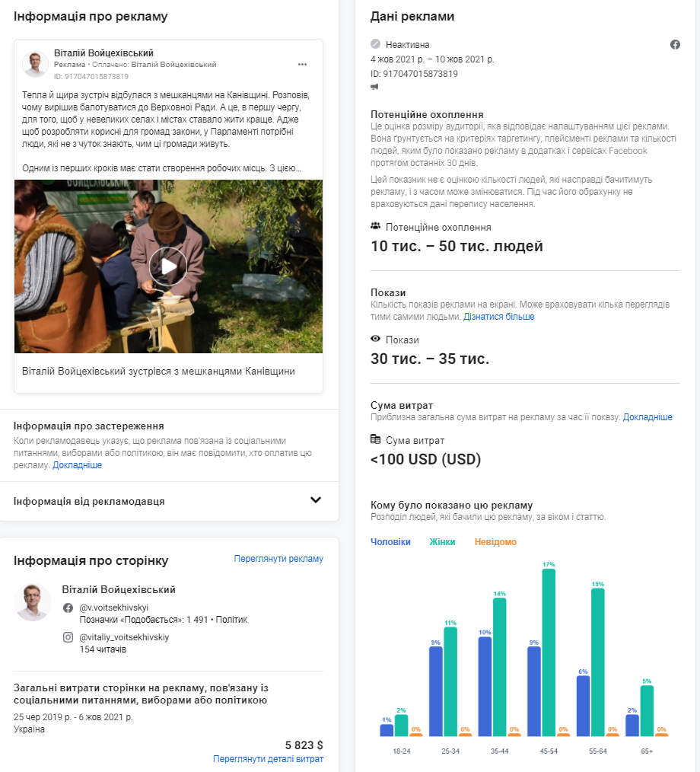This screenshot has width=700, height=772.
Task: Click Instagram icon beside @vitaliy_voitsekhivskiy
Action: 68,637
